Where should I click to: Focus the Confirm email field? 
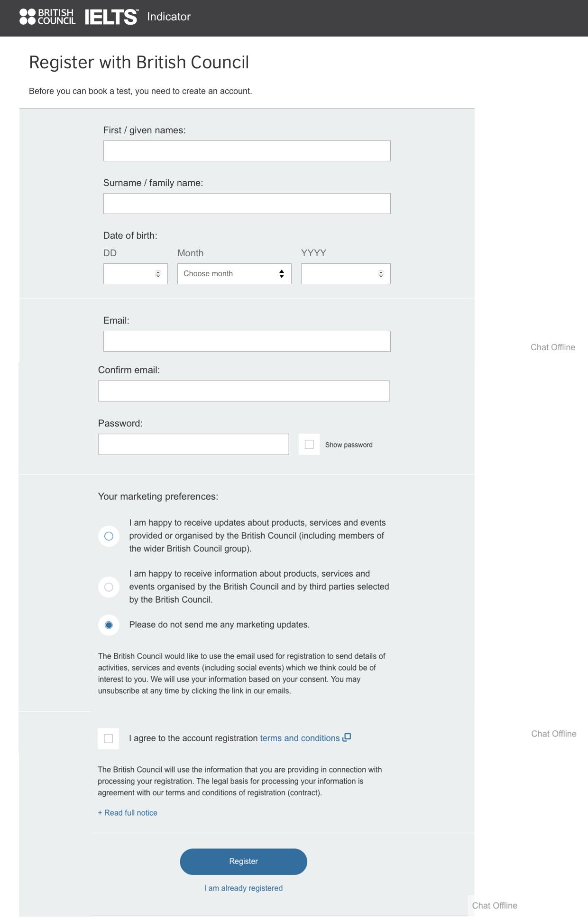point(244,391)
